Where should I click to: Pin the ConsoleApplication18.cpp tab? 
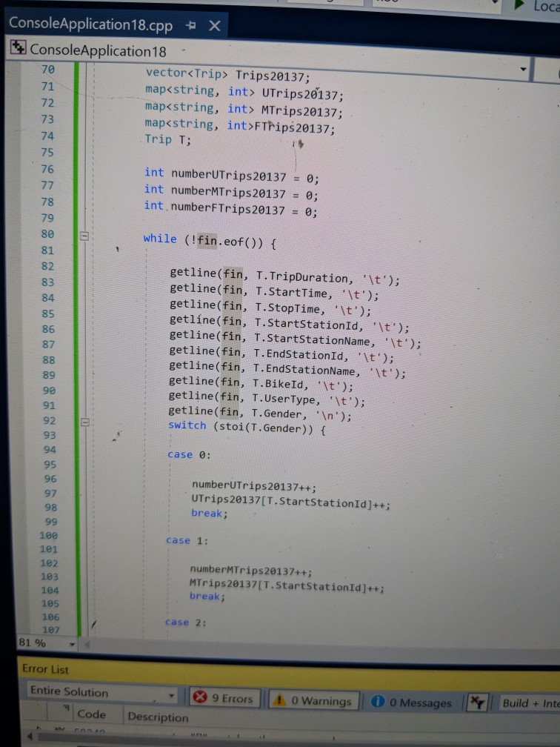191,26
